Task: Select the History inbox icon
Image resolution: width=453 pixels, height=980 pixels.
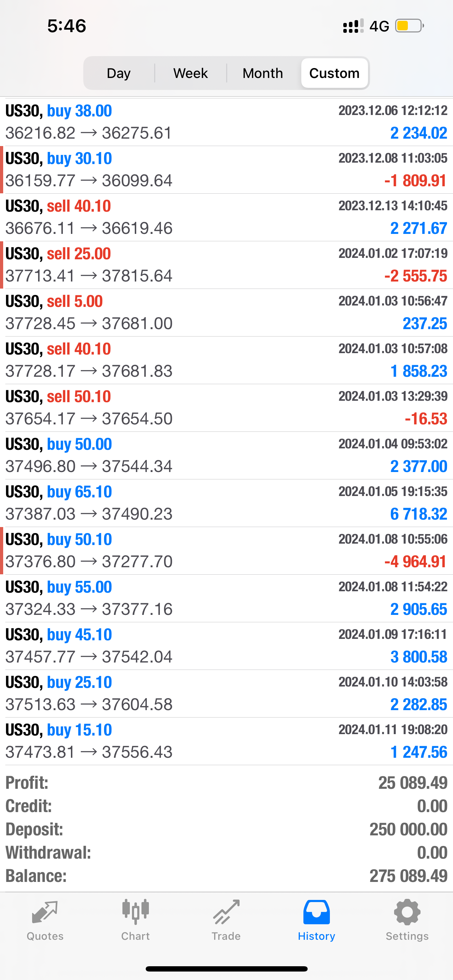Action: coord(316,912)
